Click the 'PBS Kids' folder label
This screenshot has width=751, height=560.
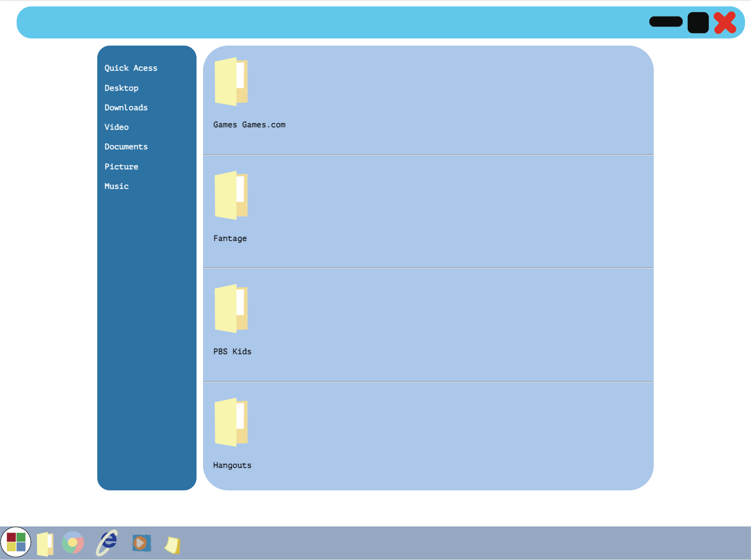pos(232,352)
